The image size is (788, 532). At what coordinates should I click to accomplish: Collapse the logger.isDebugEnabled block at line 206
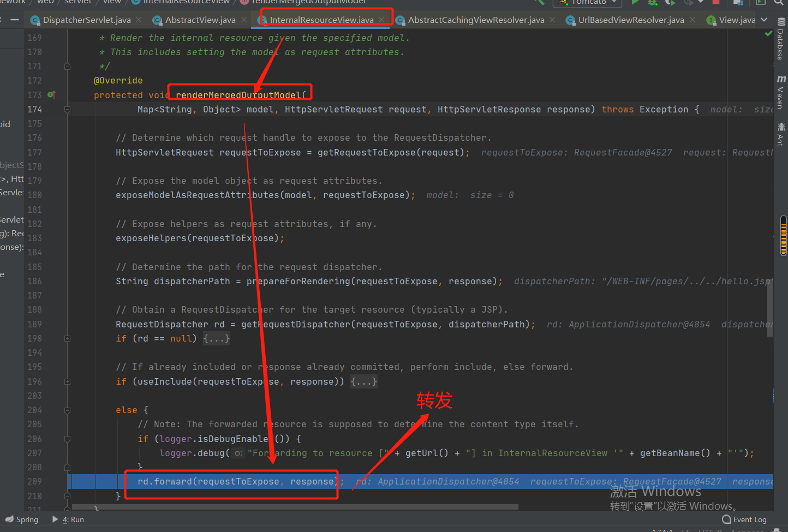(x=67, y=439)
